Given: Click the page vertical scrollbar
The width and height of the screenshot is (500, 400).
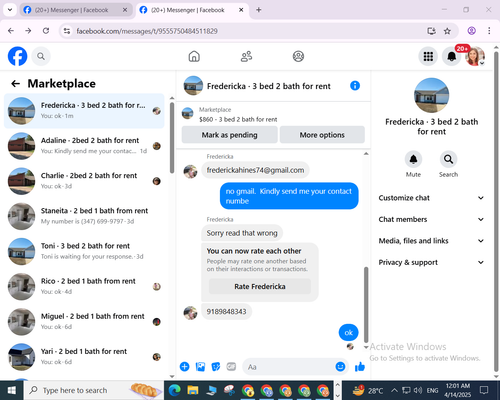Looking at the screenshot, I should click(496, 212).
